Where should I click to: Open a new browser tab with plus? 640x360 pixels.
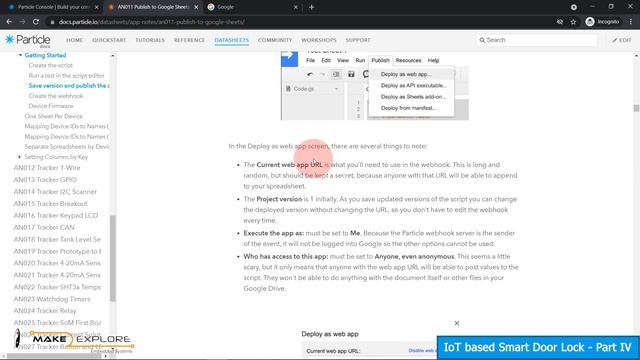311,7
